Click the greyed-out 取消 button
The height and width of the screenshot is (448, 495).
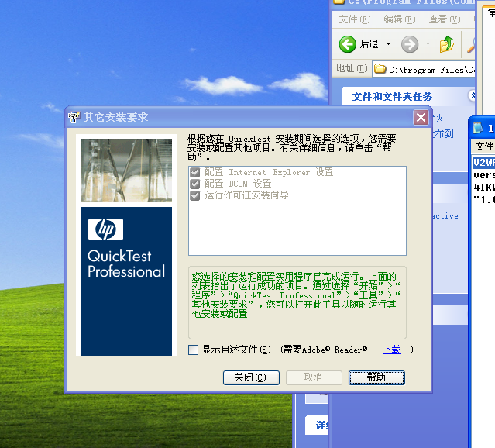(x=314, y=377)
